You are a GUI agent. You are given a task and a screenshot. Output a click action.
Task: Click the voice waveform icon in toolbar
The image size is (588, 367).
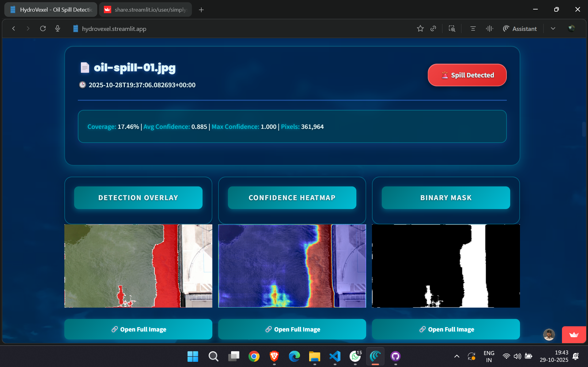(489, 28)
